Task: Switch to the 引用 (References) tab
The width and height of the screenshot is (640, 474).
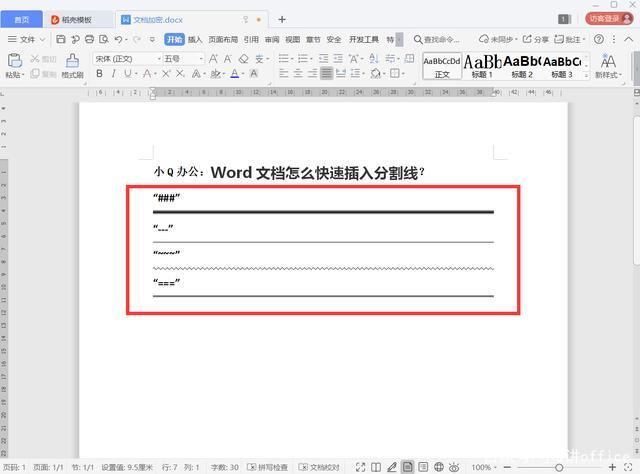Action: tap(251, 39)
